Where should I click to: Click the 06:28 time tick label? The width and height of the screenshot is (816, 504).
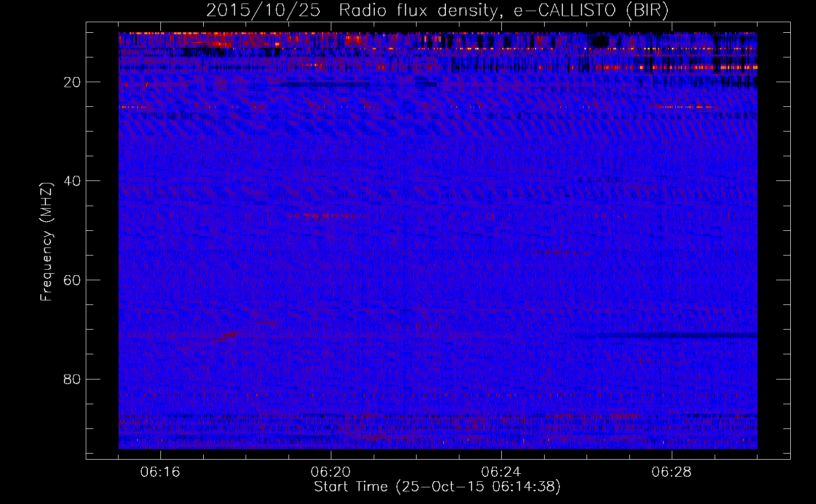point(672,472)
